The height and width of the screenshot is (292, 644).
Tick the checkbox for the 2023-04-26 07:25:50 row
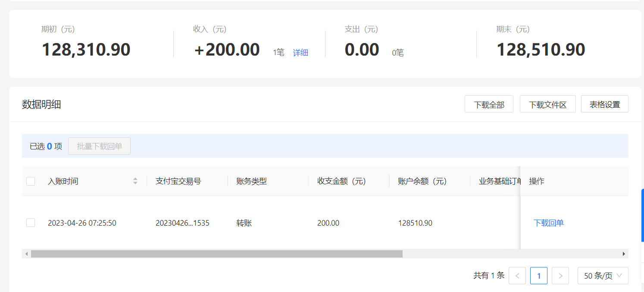pos(31,223)
